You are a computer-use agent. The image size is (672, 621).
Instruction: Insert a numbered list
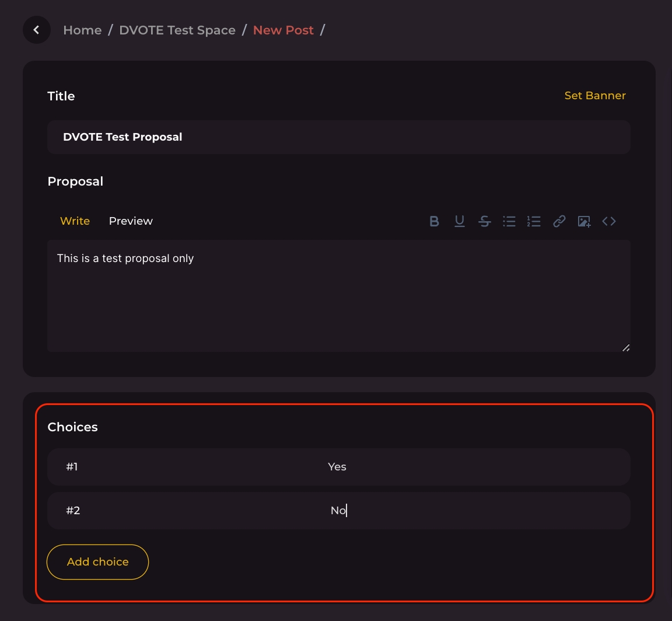(534, 221)
